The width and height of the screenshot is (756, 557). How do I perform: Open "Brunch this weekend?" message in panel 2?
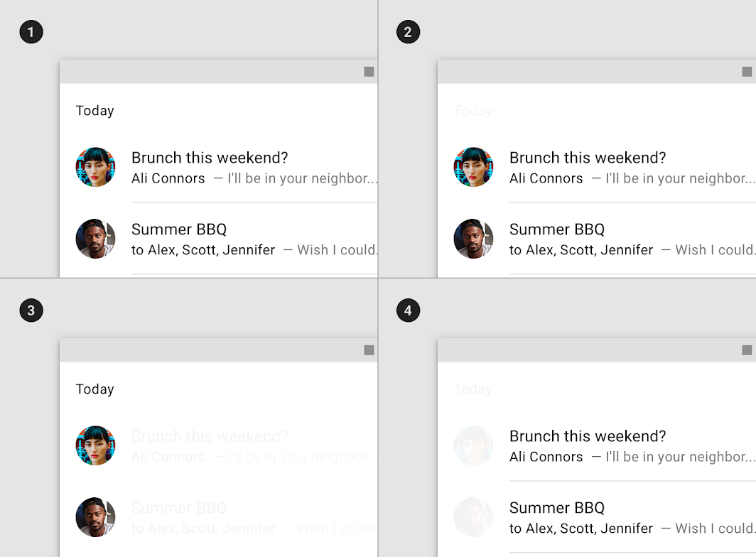588,158
